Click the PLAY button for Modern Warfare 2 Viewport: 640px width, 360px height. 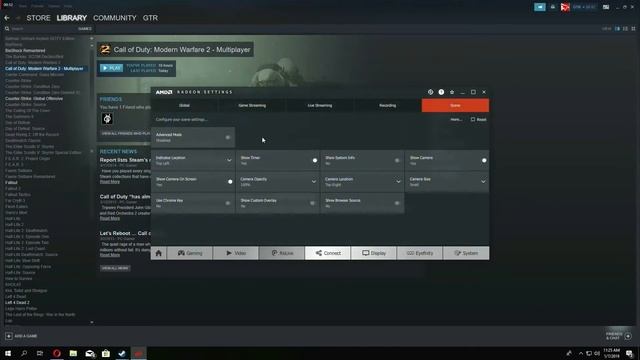pyautogui.click(x=111, y=68)
